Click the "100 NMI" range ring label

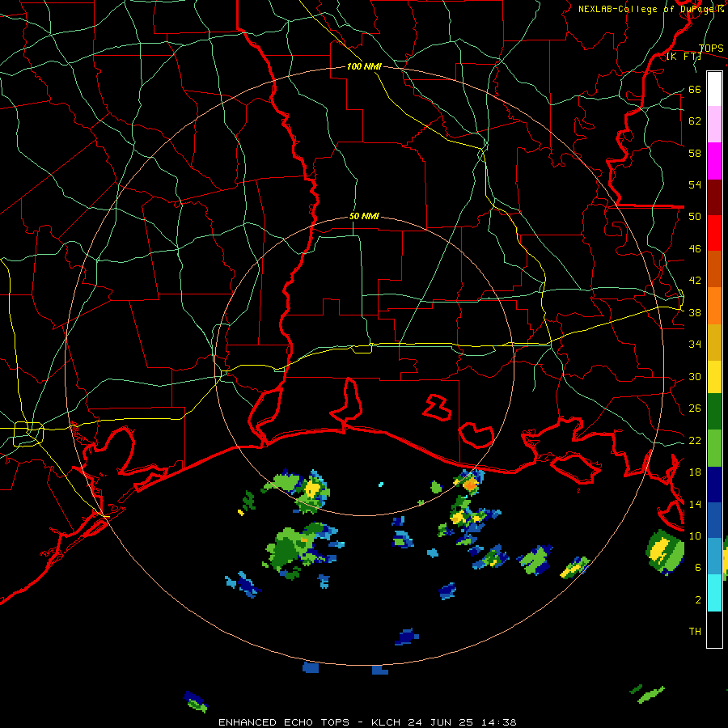point(364,66)
